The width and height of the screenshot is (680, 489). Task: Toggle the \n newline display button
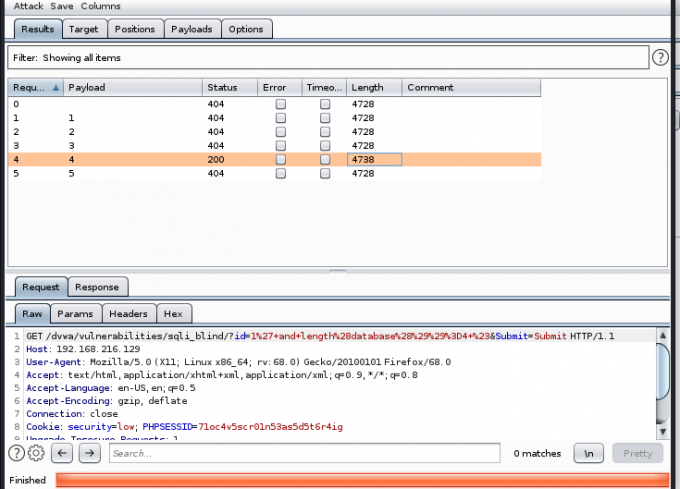click(x=588, y=453)
